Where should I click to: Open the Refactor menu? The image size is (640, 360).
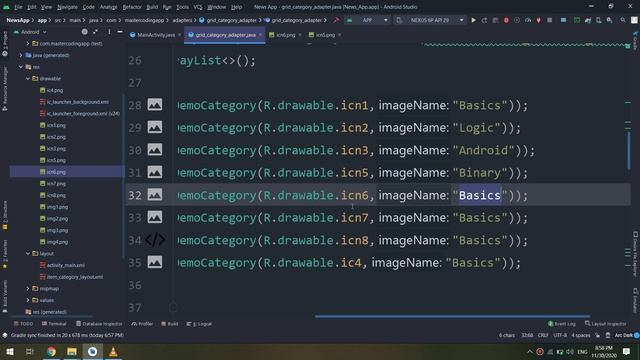[132, 7]
